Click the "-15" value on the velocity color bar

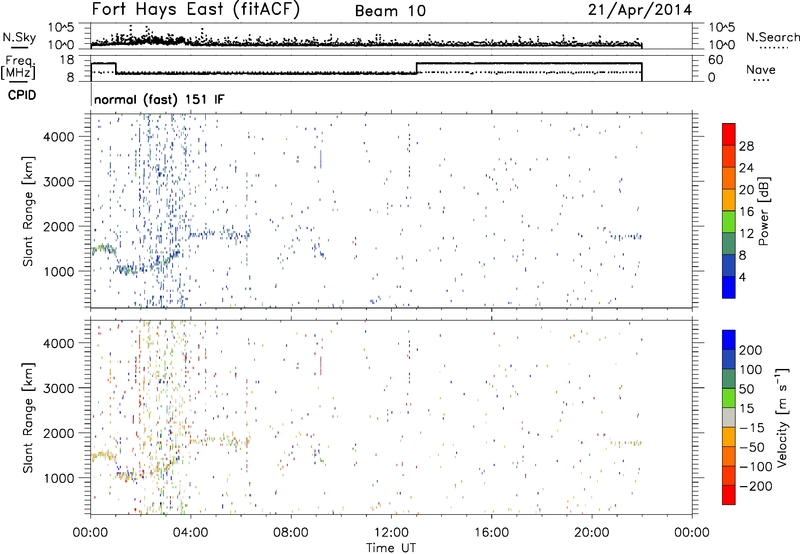(751, 428)
